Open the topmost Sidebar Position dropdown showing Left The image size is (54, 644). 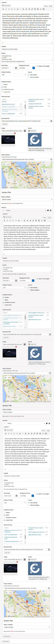coord(14,75)
